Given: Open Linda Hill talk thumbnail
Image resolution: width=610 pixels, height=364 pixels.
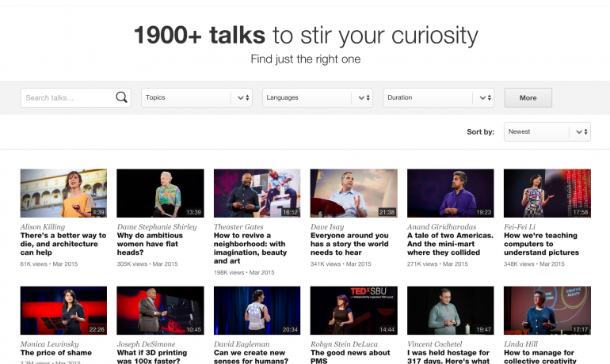Looking at the screenshot, I should 547,310.
